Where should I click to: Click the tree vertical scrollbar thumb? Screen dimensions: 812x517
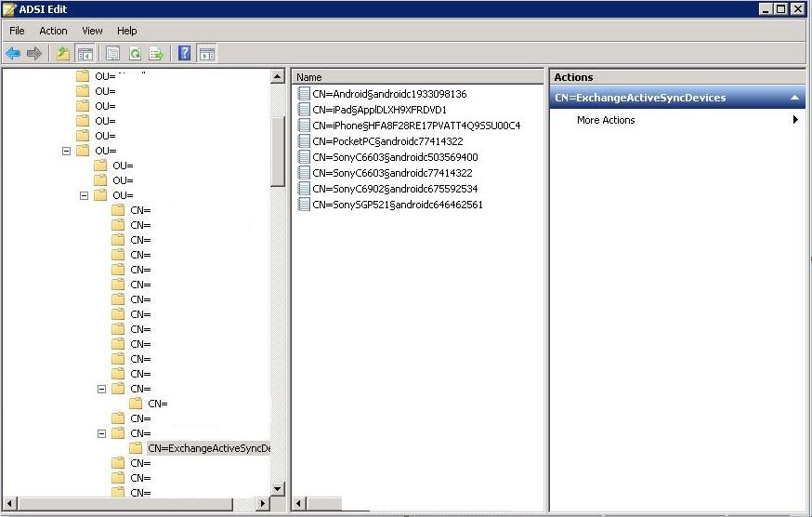[278, 151]
